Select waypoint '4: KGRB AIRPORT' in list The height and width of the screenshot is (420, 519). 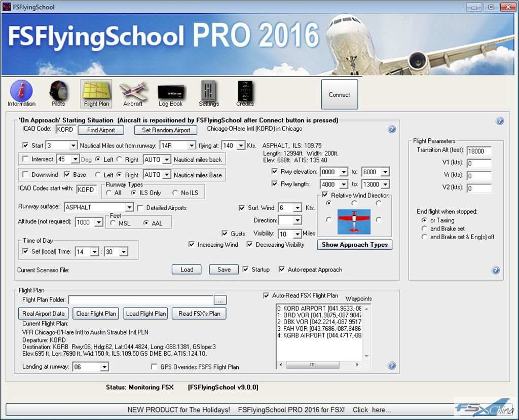click(x=319, y=335)
